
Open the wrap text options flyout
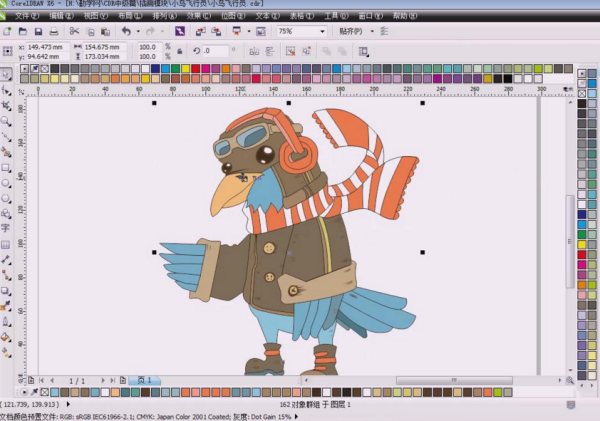click(363, 51)
